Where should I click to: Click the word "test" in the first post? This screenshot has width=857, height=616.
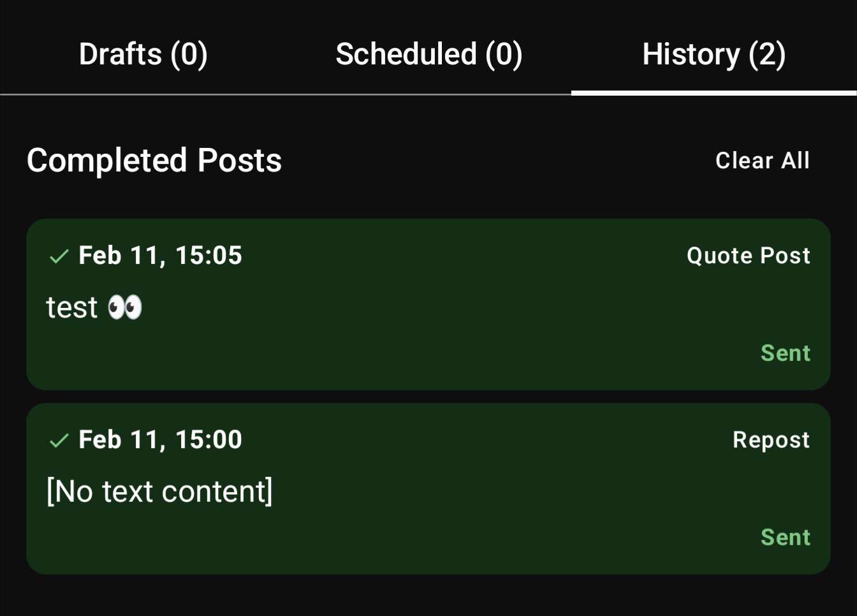point(72,307)
